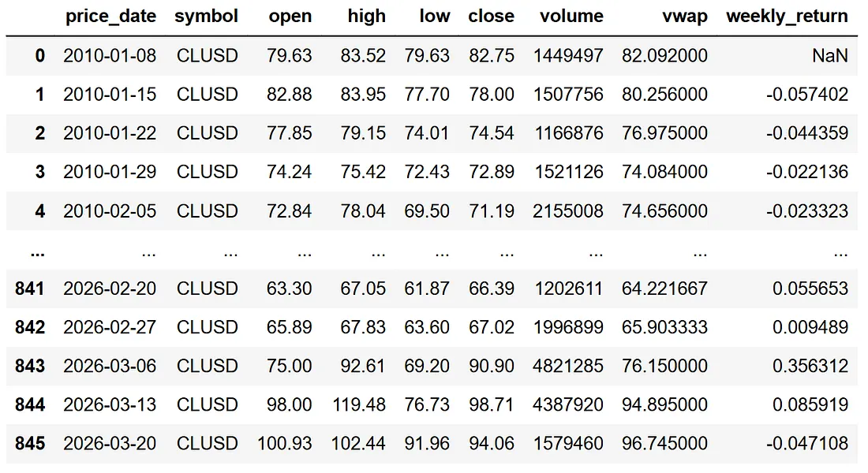Click the close column header
Image resolution: width=868 pixels, height=473 pixels.
(x=491, y=17)
